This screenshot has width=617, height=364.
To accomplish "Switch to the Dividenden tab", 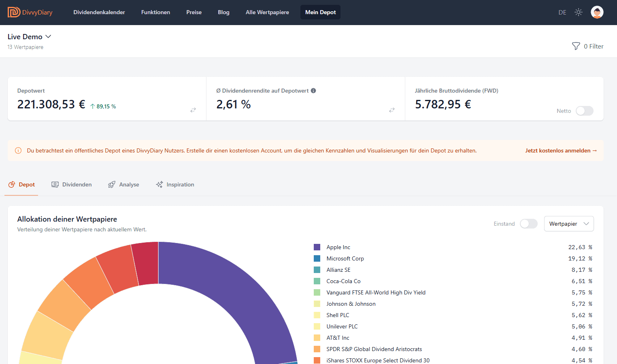I will [x=71, y=184].
